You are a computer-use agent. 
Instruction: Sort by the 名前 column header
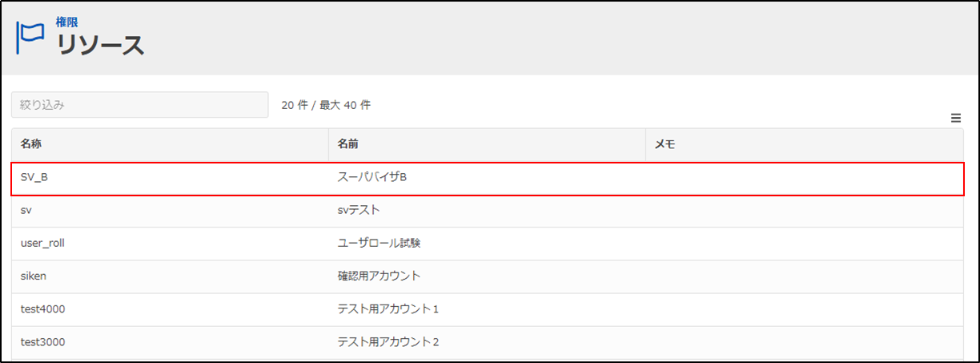[348, 144]
